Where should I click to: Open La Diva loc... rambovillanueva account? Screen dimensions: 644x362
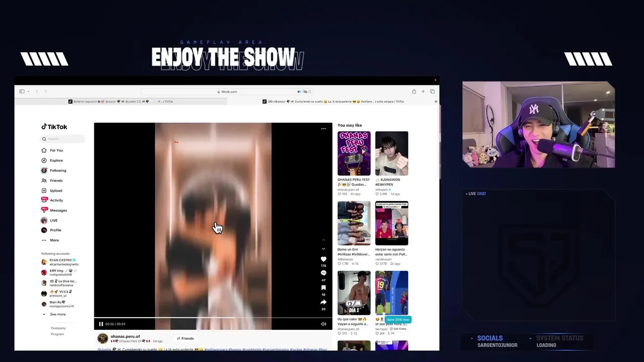click(x=60, y=283)
